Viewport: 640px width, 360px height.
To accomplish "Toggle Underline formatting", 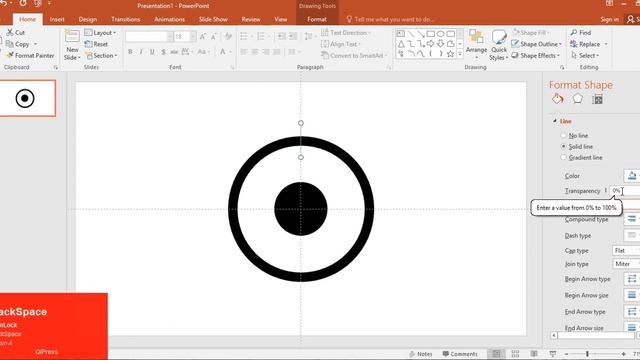I will coord(152,51).
